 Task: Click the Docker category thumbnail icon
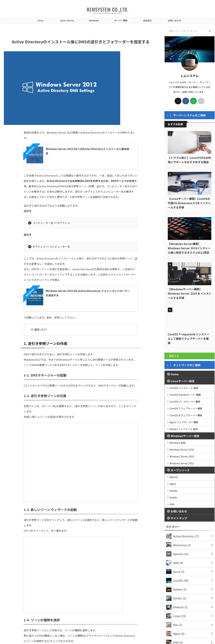point(169,598)
